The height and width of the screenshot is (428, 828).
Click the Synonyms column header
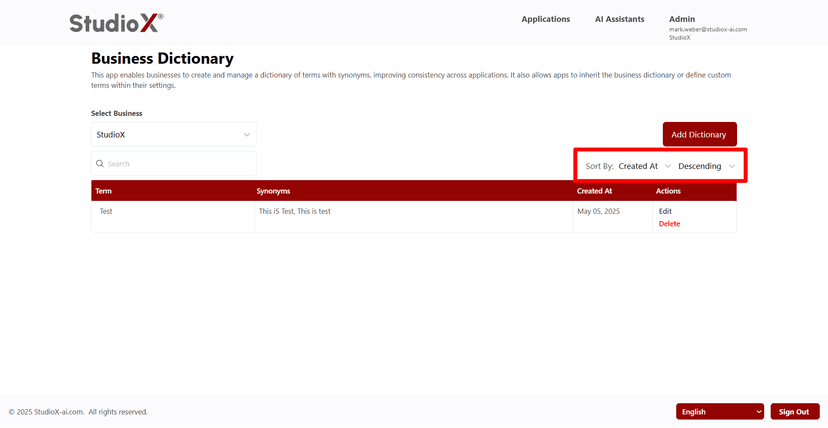click(x=273, y=191)
